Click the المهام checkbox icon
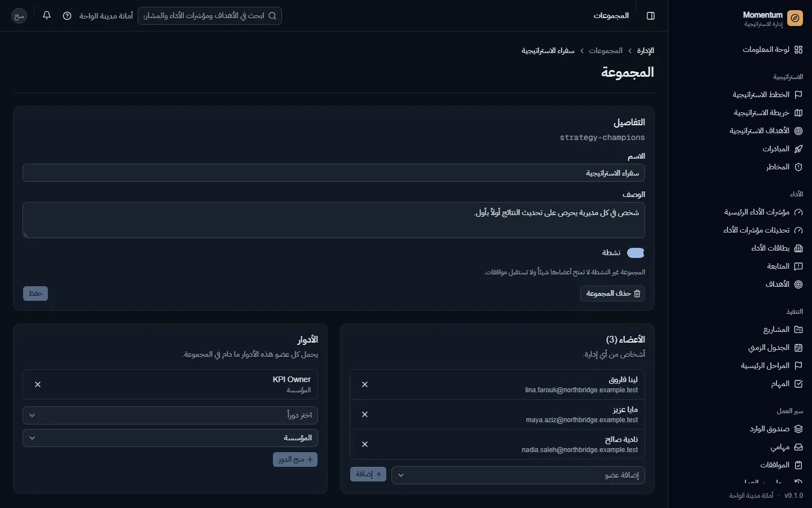This screenshot has width=812, height=508. pyautogui.click(x=798, y=384)
